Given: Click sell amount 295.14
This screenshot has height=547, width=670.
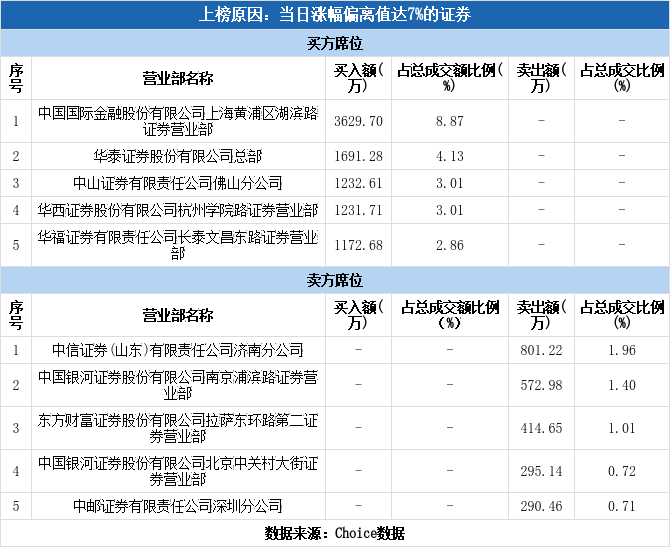Looking at the screenshot, I should click(541, 471).
